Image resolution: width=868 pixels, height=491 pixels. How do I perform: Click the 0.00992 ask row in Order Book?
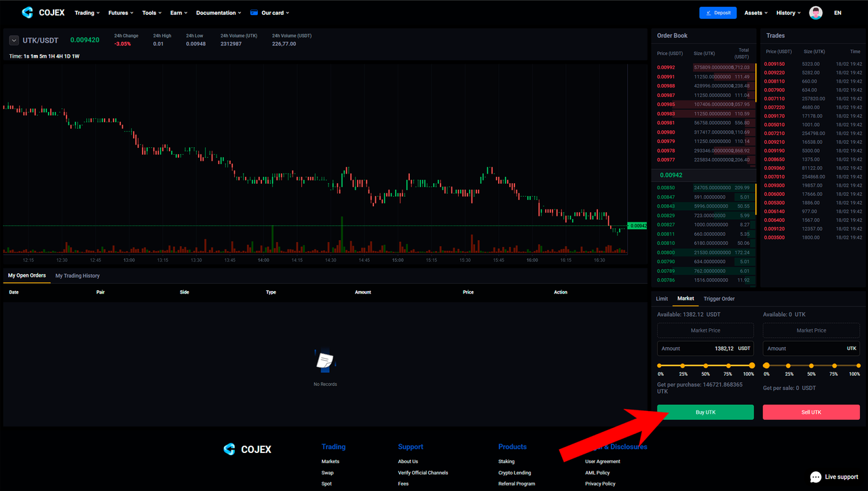pos(704,67)
